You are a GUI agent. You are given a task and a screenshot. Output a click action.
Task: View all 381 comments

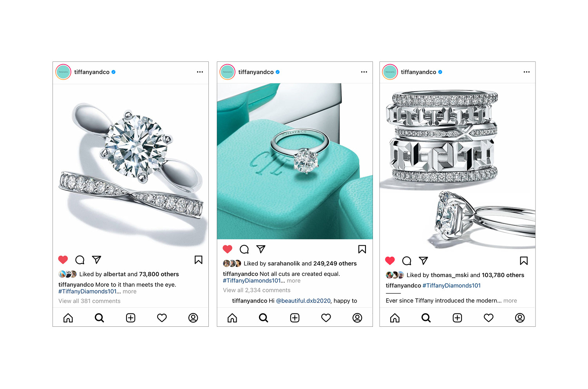click(x=89, y=301)
